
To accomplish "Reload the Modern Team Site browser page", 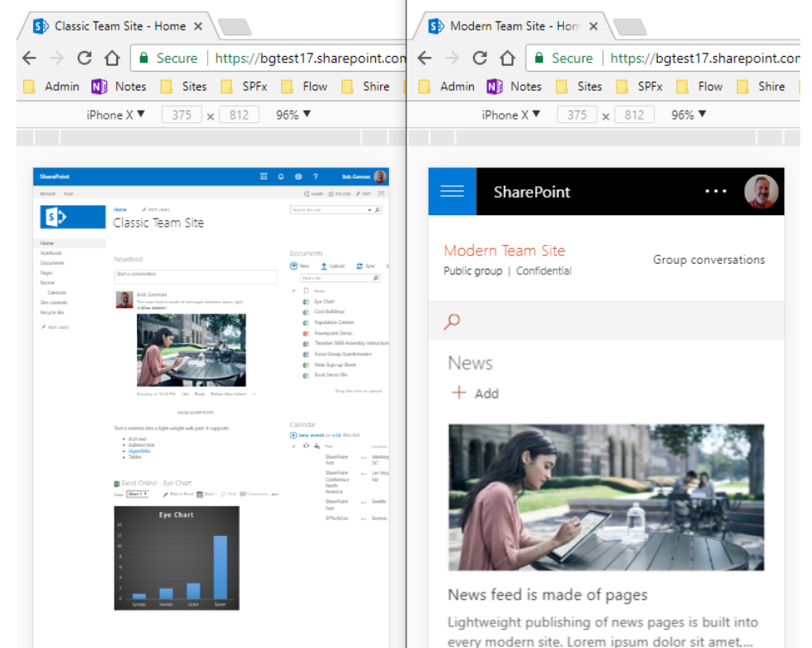I will coord(480,58).
